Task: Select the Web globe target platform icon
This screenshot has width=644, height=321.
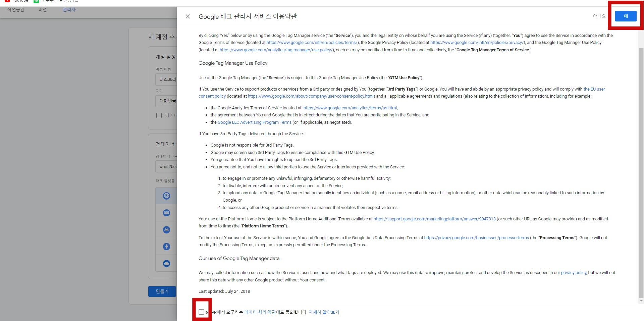Action: 166,196
